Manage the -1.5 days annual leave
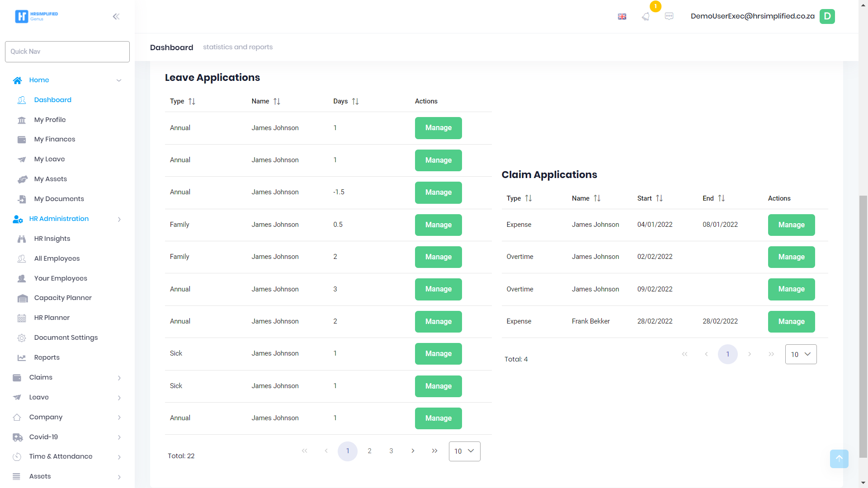 438,192
